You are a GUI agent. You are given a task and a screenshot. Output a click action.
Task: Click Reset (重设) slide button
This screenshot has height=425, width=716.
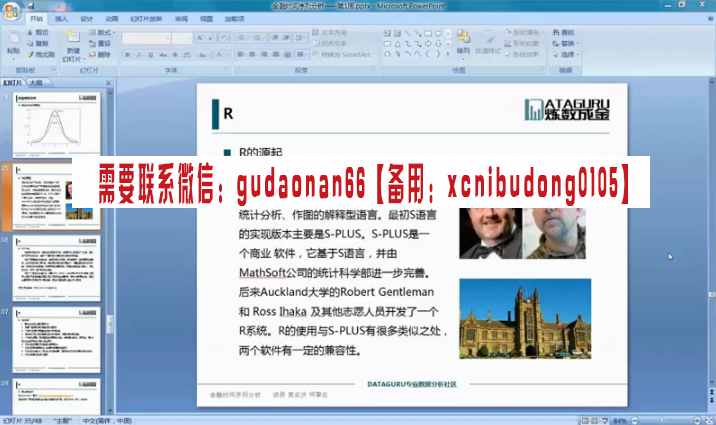click(100, 43)
